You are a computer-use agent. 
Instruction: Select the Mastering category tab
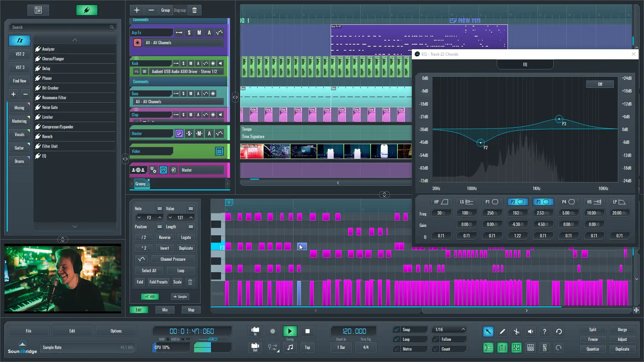click(x=19, y=121)
